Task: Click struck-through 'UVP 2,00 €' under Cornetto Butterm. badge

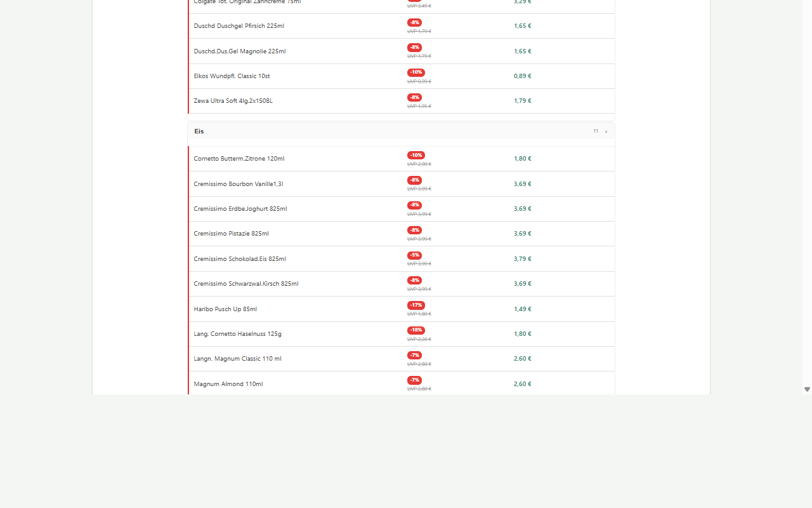Action: pos(419,164)
